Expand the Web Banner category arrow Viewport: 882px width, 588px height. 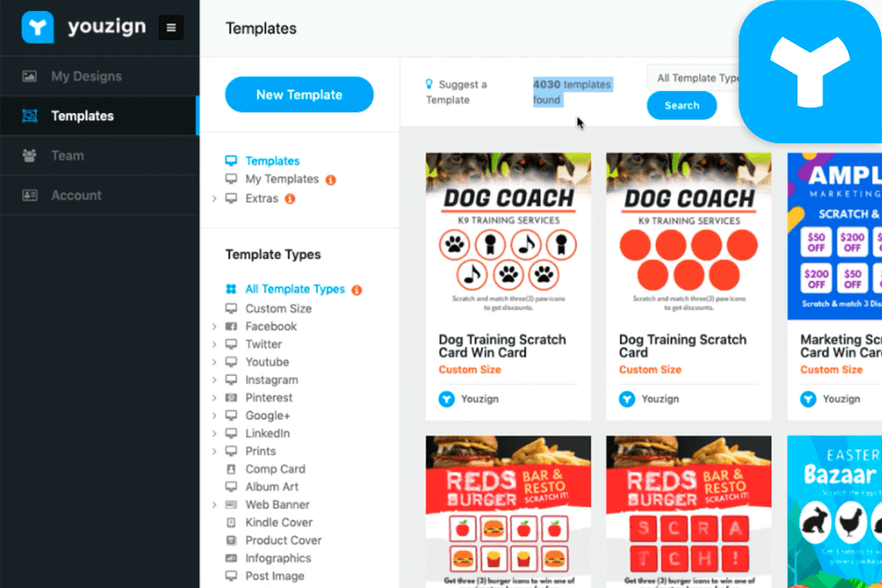click(214, 504)
